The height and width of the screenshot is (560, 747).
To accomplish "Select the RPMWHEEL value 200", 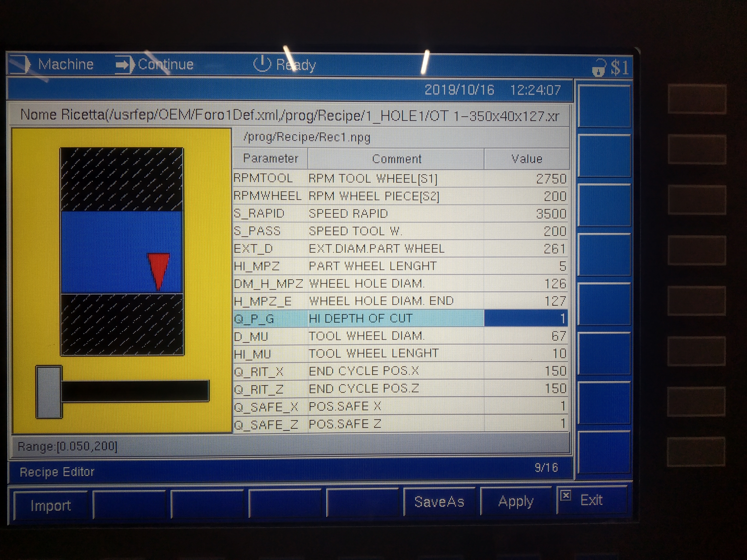I will [x=555, y=196].
